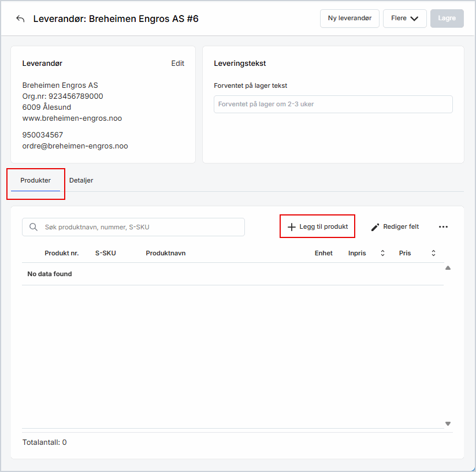Sort by Pris column arrows
Image resolution: width=476 pixels, height=472 pixels.
[433, 253]
